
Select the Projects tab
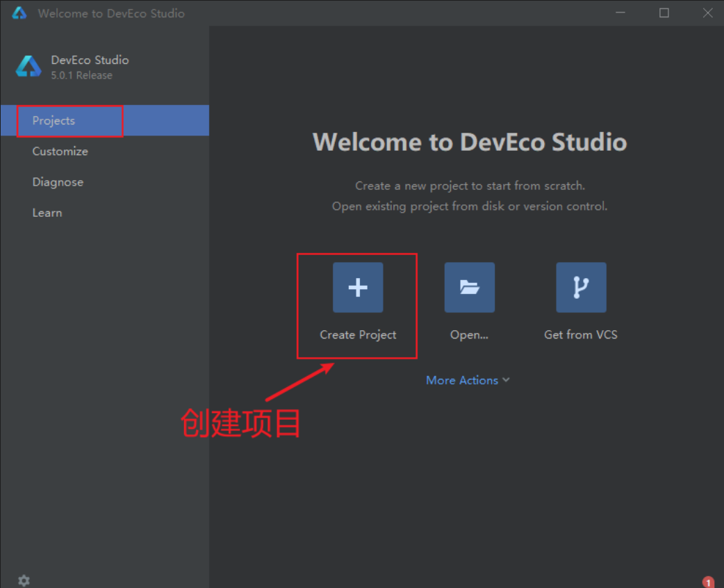click(x=105, y=120)
